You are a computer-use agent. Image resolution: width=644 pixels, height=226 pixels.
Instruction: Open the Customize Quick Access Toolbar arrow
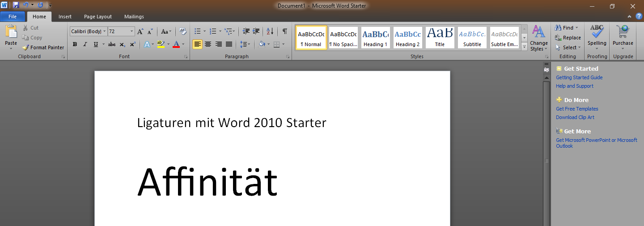[x=50, y=5]
